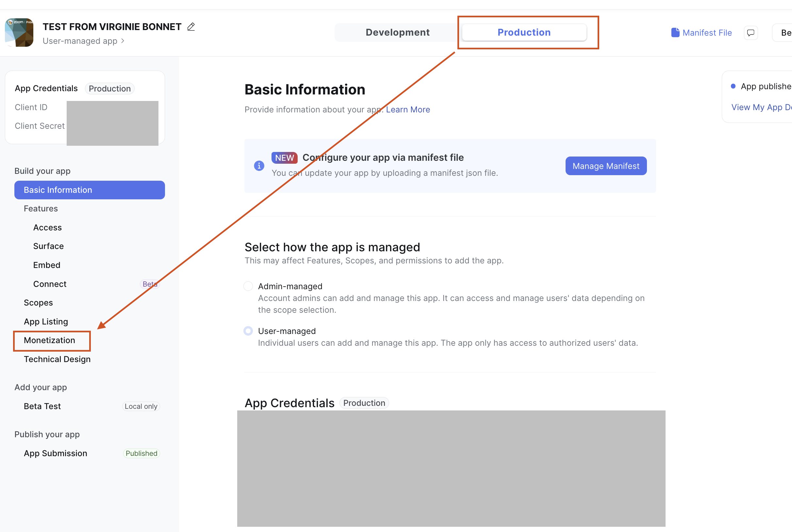This screenshot has width=792, height=532.
Task: Expand the User-managed app chevron
Action: pyautogui.click(x=123, y=41)
